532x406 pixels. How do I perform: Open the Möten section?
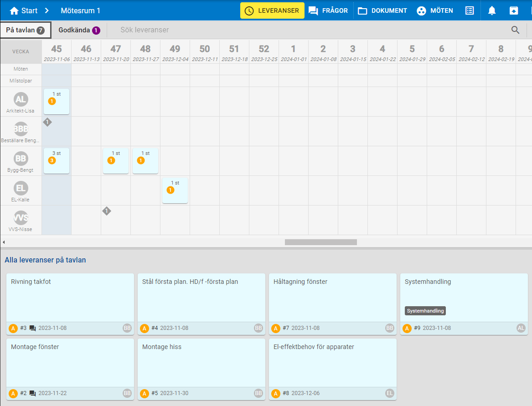[x=435, y=10]
